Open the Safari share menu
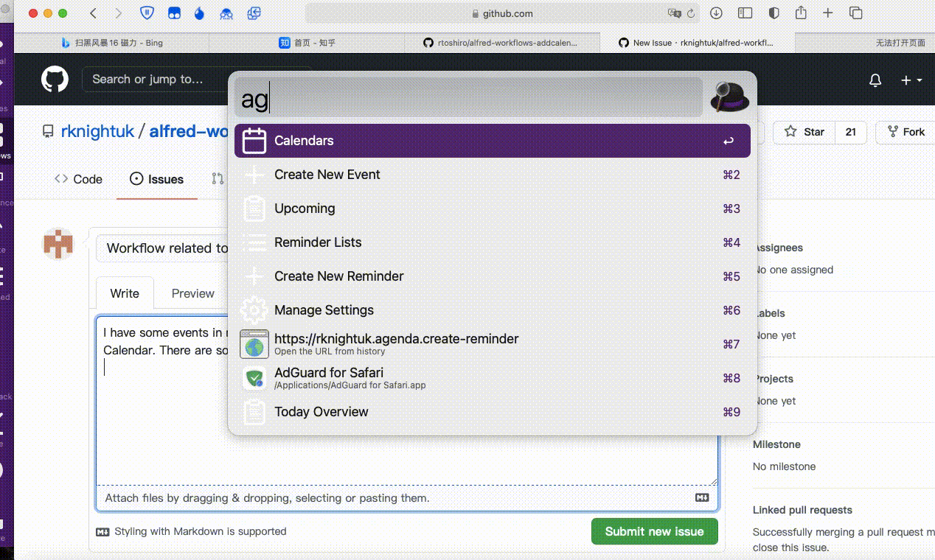The width and height of the screenshot is (935, 560). pos(801,13)
